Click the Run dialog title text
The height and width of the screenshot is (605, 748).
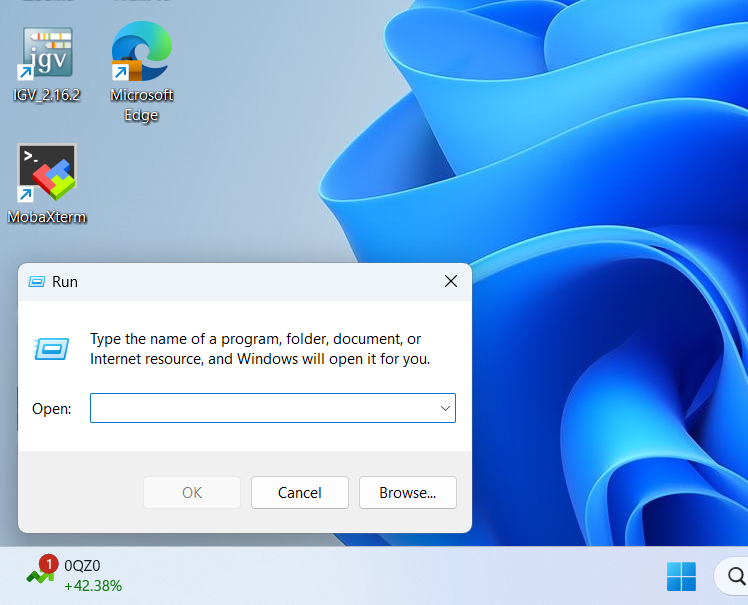pos(65,282)
